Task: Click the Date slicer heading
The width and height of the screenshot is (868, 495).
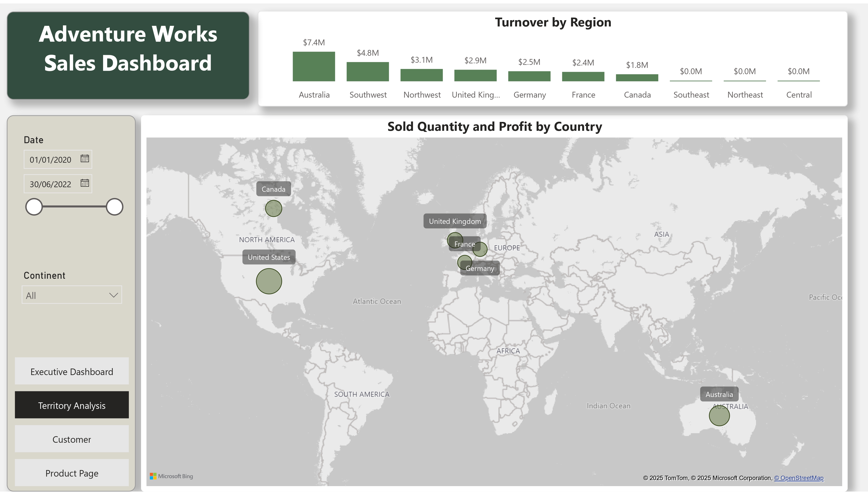Action: click(x=33, y=140)
